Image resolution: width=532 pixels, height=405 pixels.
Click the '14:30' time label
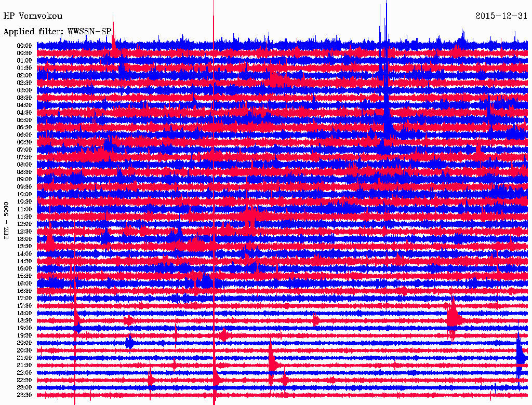(24, 262)
